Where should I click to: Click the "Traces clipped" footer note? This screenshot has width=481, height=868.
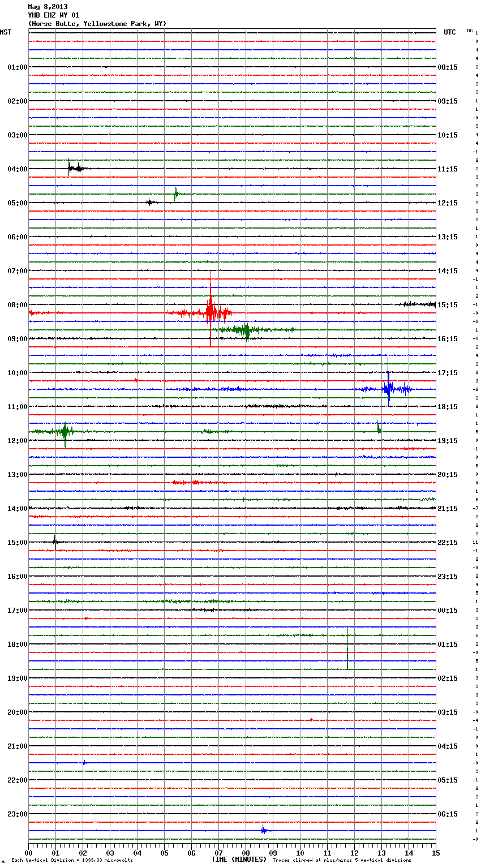342,860
